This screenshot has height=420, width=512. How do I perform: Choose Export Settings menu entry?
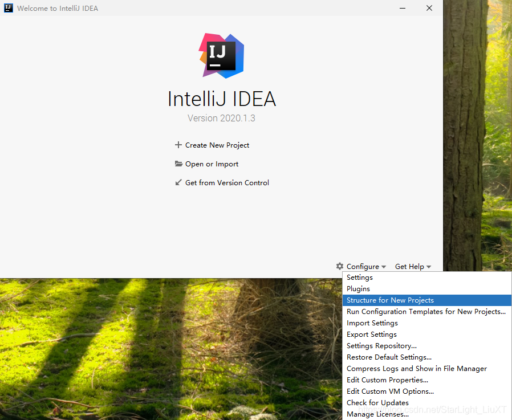click(427, 335)
